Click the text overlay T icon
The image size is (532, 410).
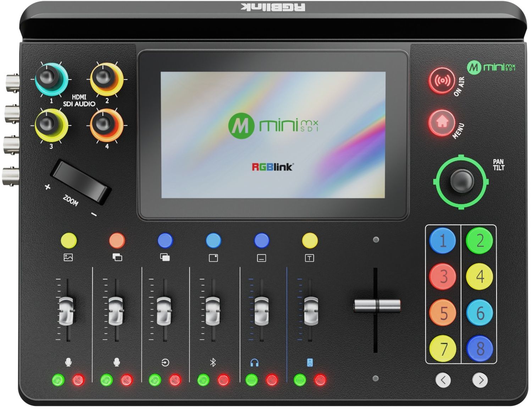pos(310,258)
